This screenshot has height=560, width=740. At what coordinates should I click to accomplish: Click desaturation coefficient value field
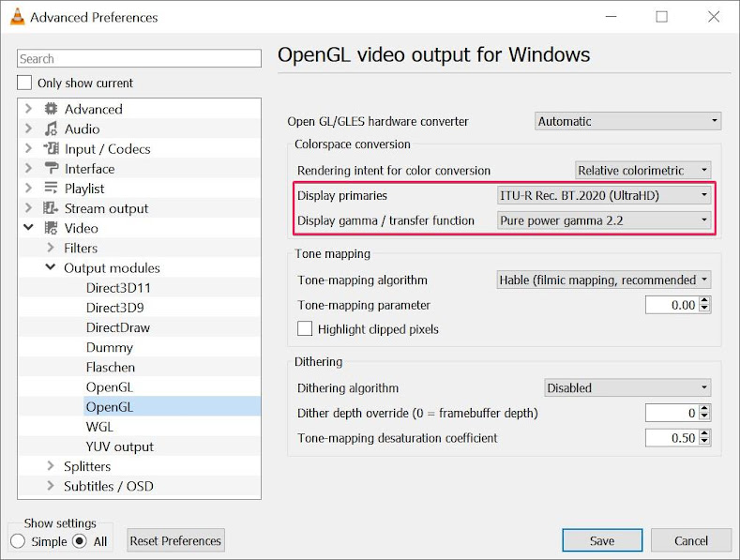tap(672, 438)
